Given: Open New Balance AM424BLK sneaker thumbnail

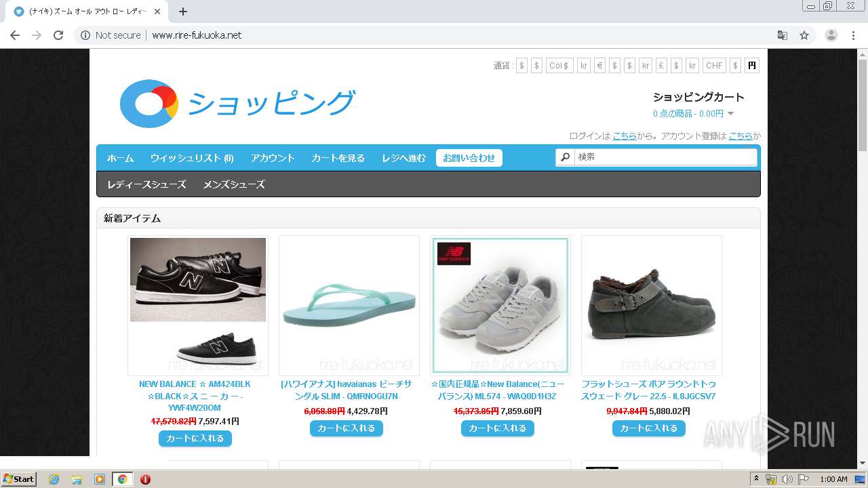Looking at the screenshot, I should [x=198, y=305].
